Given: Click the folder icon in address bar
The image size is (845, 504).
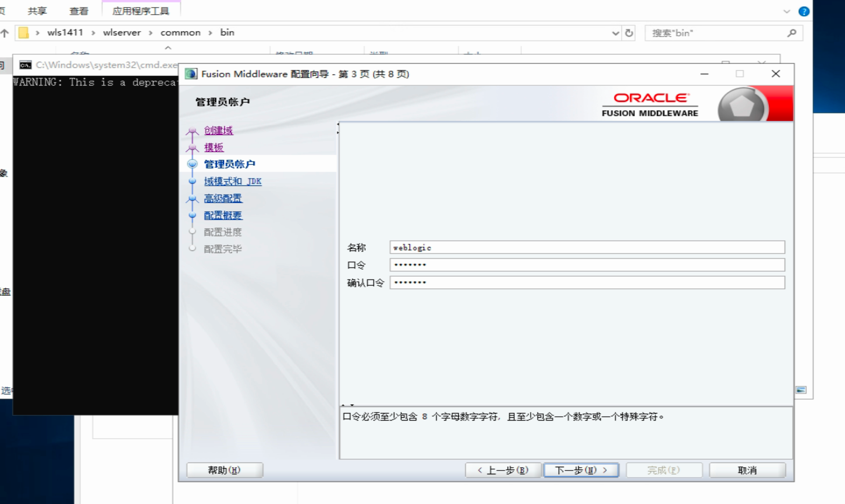Looking at the screenshot, I should [x=24, y=33].
